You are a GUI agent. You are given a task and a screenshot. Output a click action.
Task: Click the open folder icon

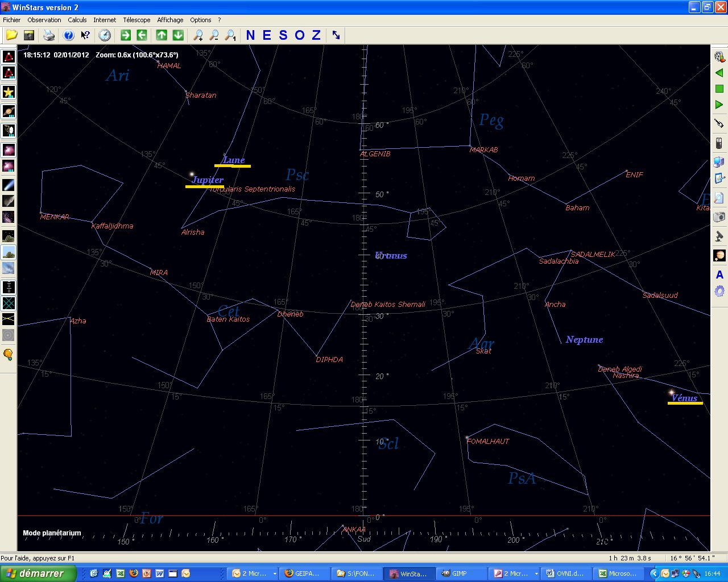[11, 35]
